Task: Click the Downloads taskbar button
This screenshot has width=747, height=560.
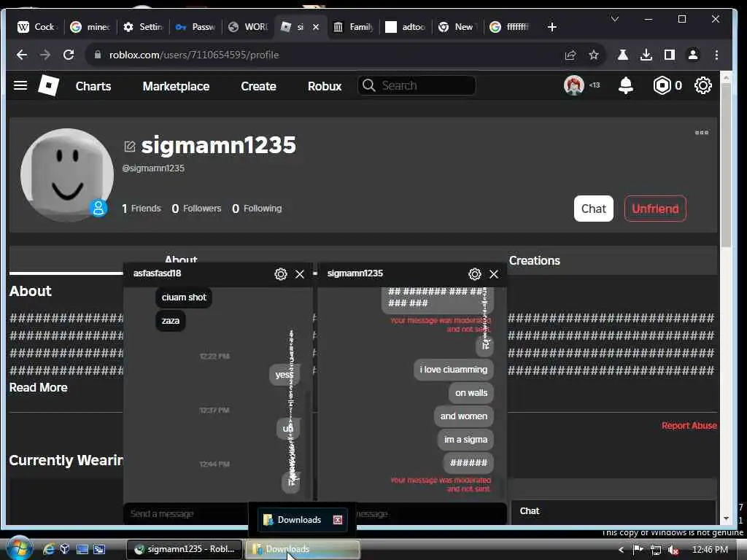Action: 303,549
